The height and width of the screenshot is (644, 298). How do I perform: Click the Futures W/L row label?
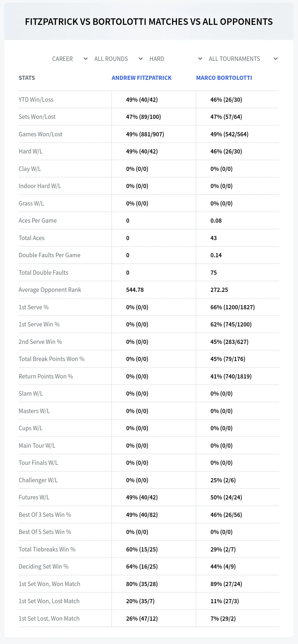pyautogui.click(x=34, y=497)
